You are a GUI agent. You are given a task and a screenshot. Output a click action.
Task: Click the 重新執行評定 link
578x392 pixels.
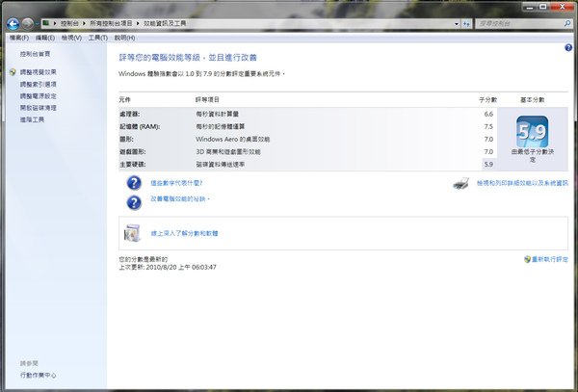(x=550, y=259)
